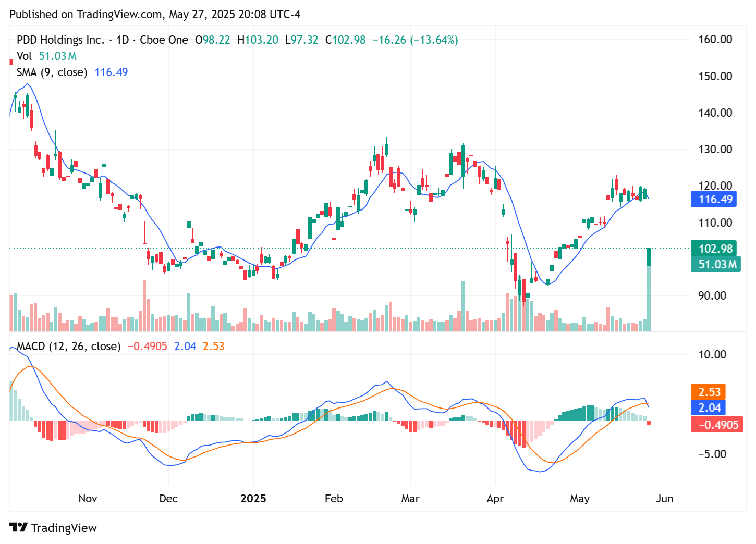Viewport: 756px width, 544px height.
Task: Click the red -0.4905 MACD histogram label
Action: coord(717,425)
